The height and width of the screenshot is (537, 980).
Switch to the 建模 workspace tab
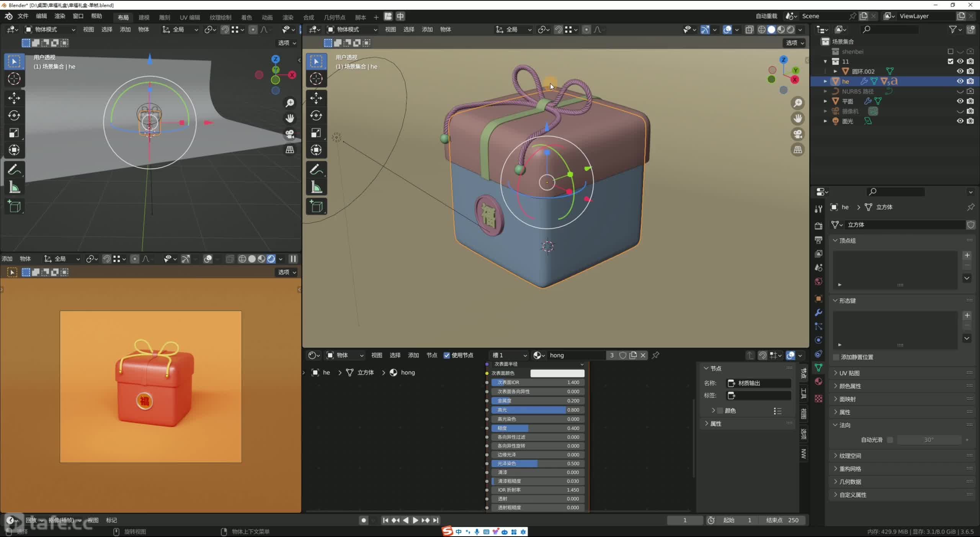(x=144, y=17)
